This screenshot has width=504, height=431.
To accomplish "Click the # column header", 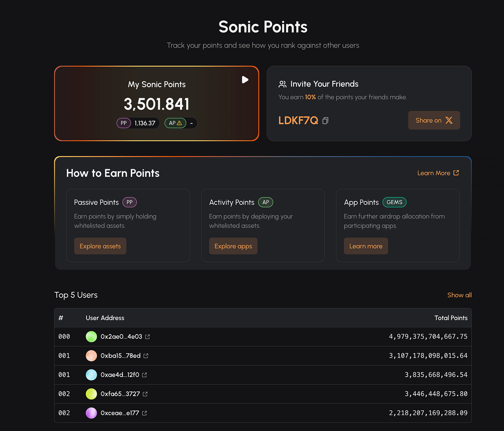I will click(x=61, y=318).
